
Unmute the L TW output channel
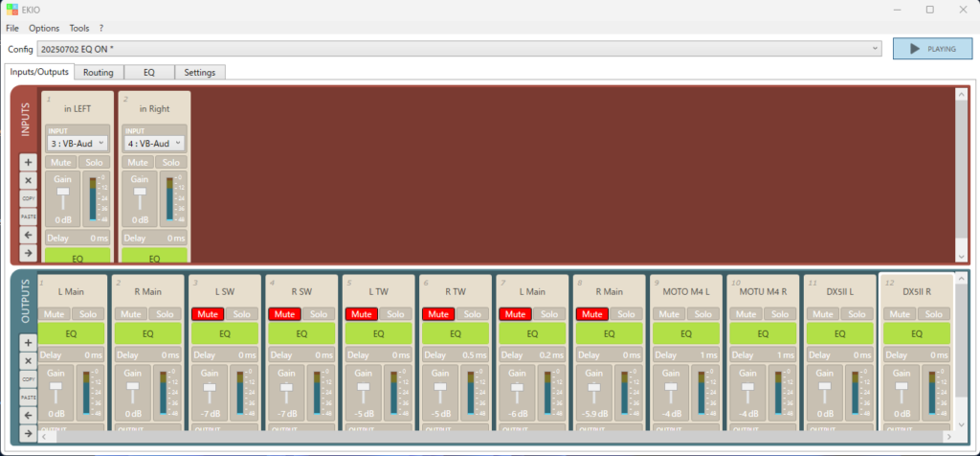point(361,314)
